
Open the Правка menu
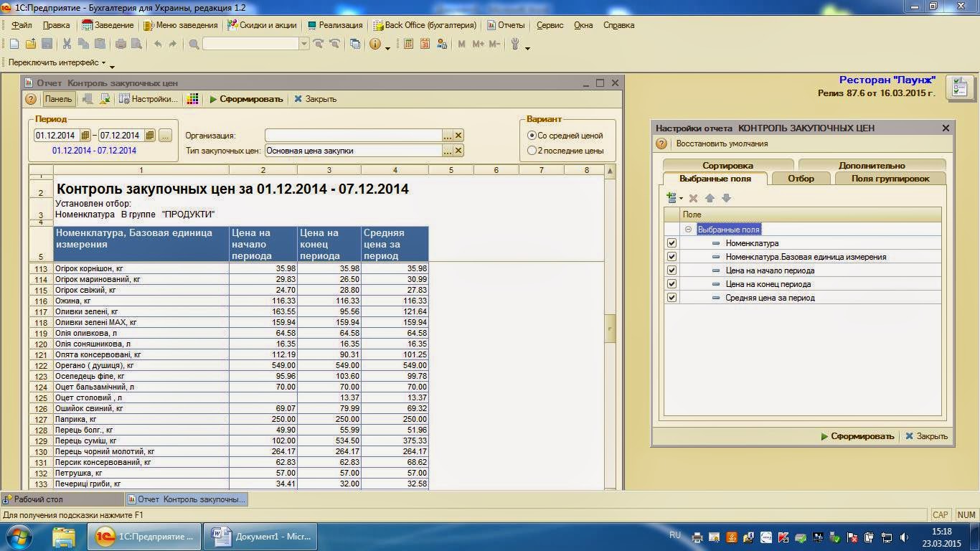coord(57,25)
